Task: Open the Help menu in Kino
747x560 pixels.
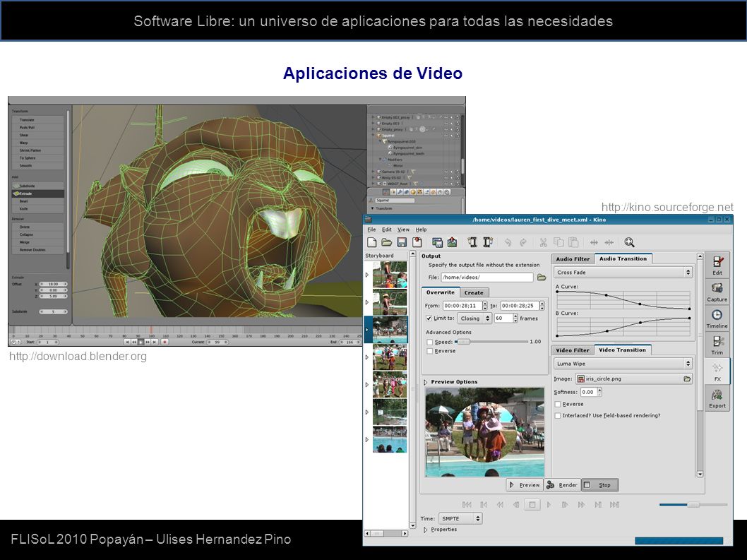Action: (421, 230)
